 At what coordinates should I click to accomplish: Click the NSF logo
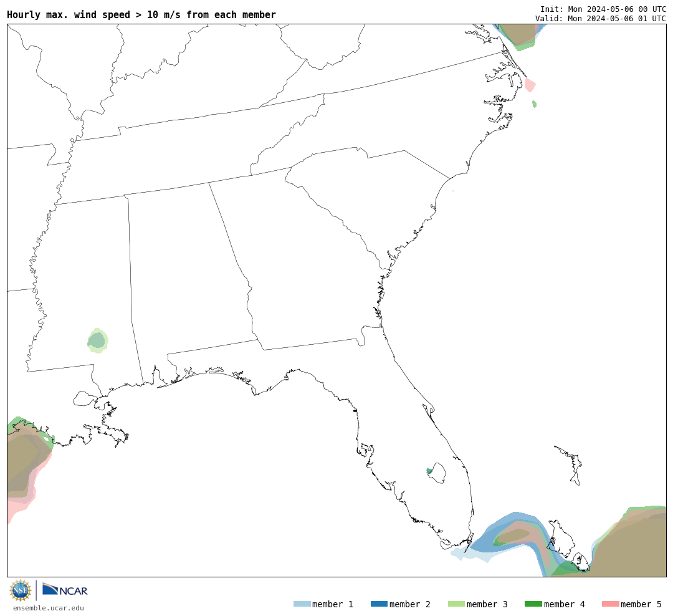point(20,590)
